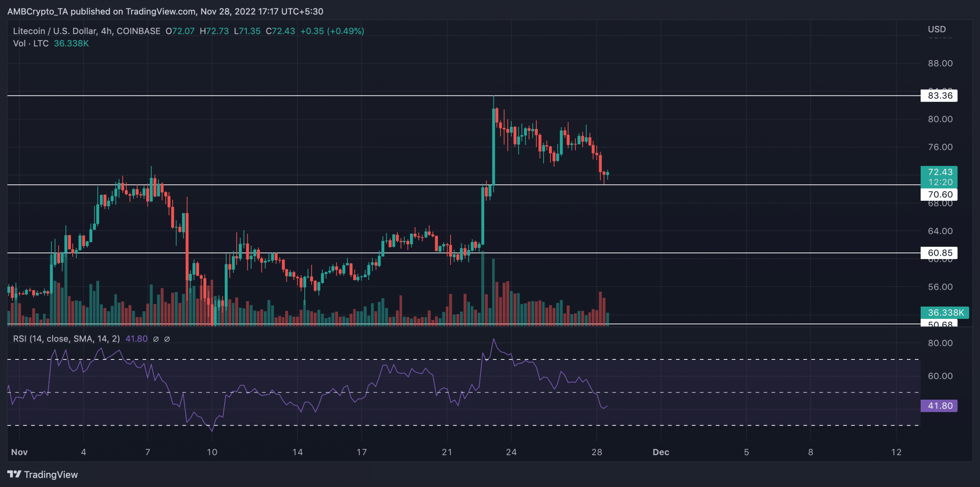This screenshot has height=487, width=980.
Task: Click the USD currency label on the price axis
Action: tap(936, 30)
